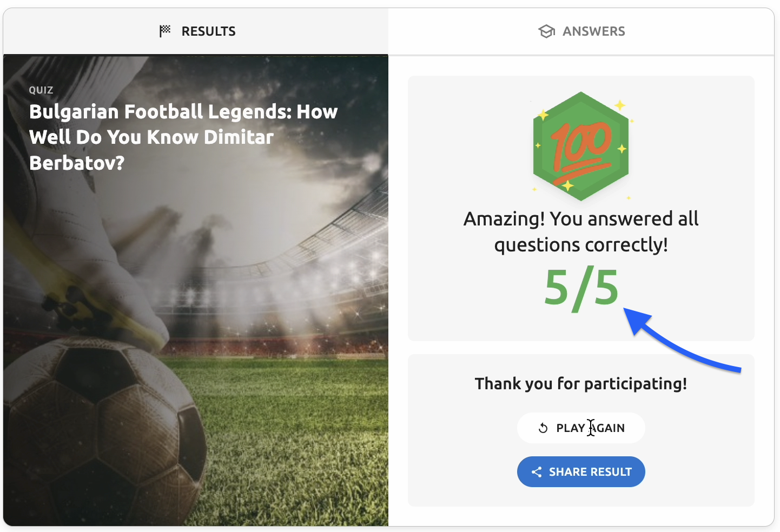The height and width of the screenshot is (532, 780).
Task: Click the graduation cap Answers icon
Action: point(546,31)
